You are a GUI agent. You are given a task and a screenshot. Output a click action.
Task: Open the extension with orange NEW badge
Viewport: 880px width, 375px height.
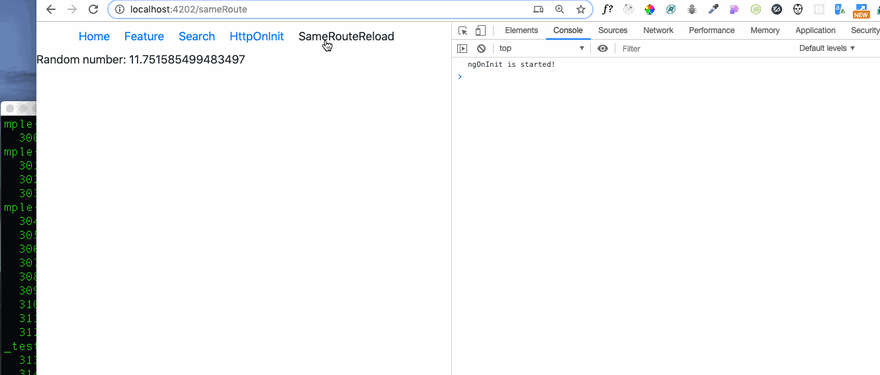click(861, 10)
